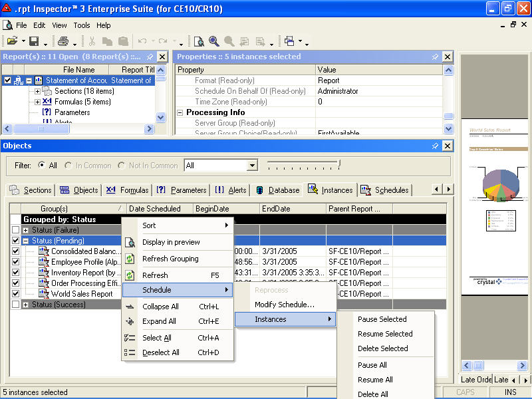532x399 pixels.
Task: Click the EndDate column header
Action: click(293, 209)
